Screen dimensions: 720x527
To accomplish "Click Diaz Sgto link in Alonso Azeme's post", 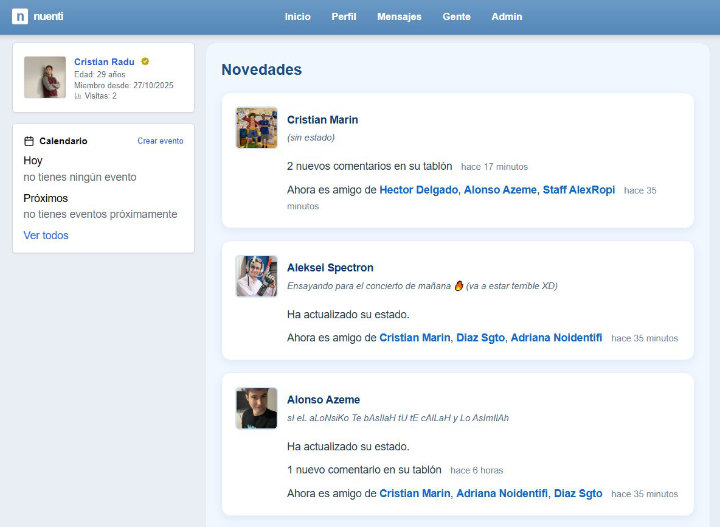I will [578, 494].
